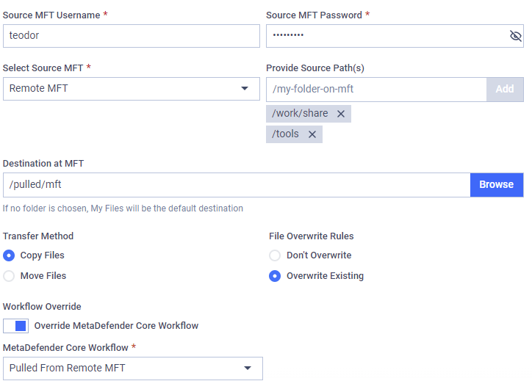This screenshot has width=532, height=392.
Task: Remove the /tools source path chip
Action: click(x=312, y=134)
